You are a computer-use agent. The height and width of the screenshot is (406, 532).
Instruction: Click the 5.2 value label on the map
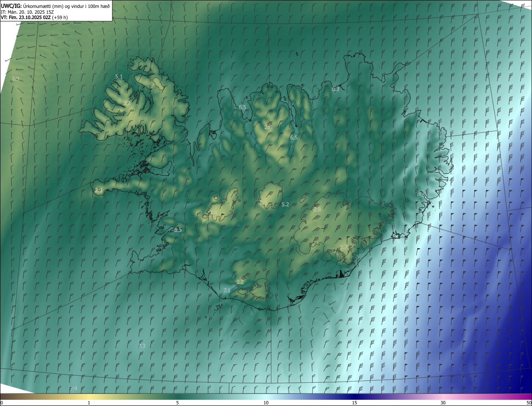coord(285,204)
